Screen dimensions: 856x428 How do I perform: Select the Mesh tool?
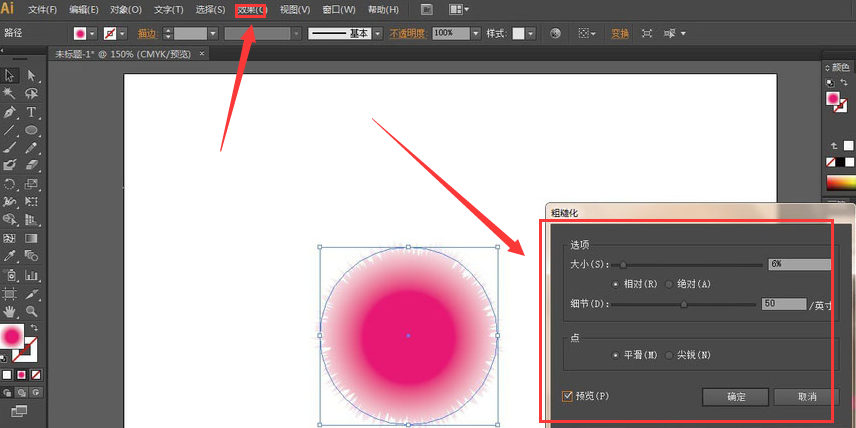coord(9,239)
